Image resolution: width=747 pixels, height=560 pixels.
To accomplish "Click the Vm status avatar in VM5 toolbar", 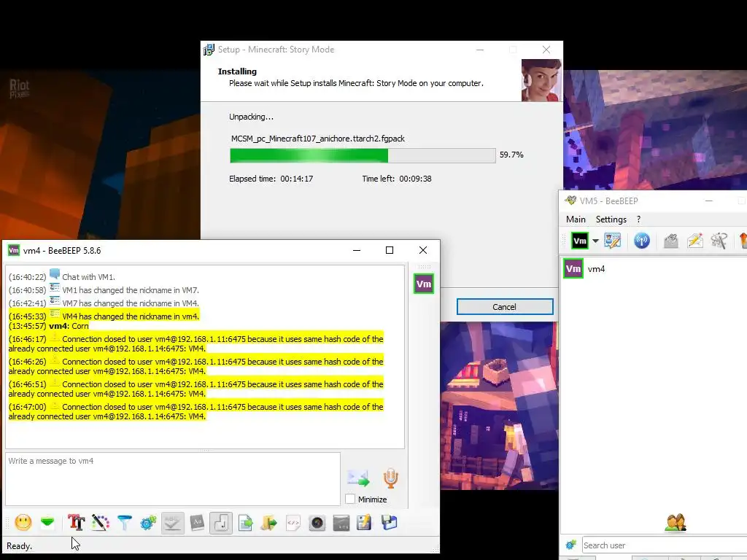I will pos(580,241).
